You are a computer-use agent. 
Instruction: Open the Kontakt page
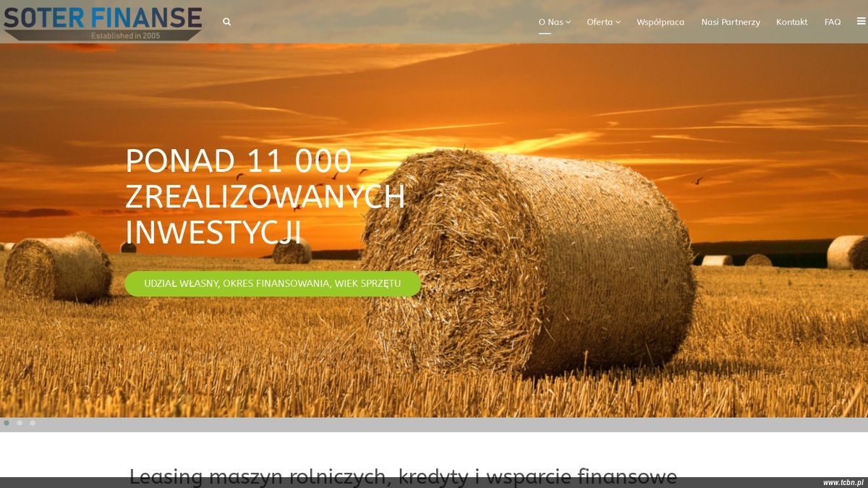[x=791, y=22]
